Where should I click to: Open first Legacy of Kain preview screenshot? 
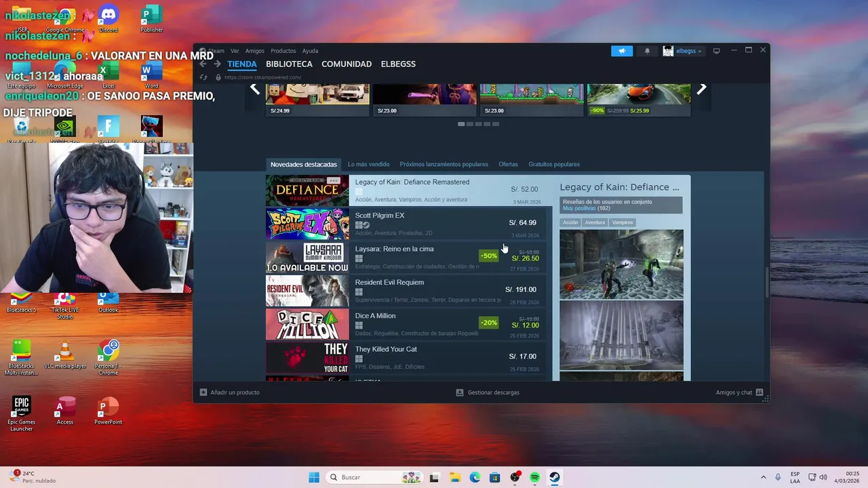(x=622, y=264)
